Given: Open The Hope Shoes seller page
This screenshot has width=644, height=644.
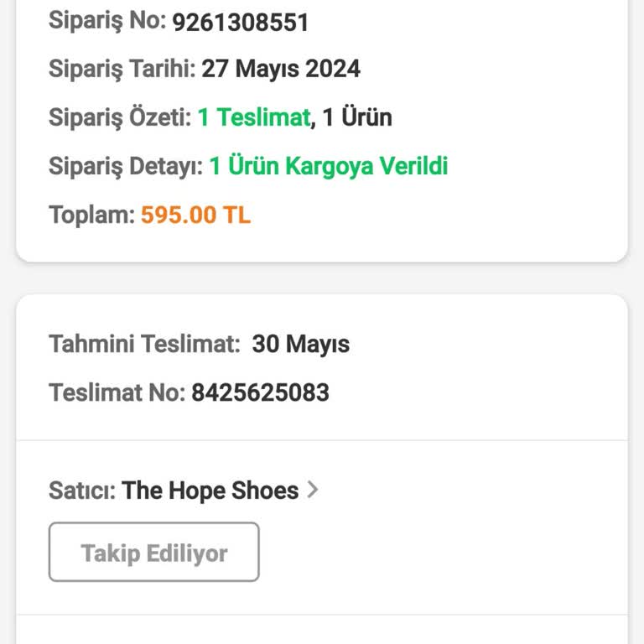Looking at the screenshot, I should coord(210,491).
